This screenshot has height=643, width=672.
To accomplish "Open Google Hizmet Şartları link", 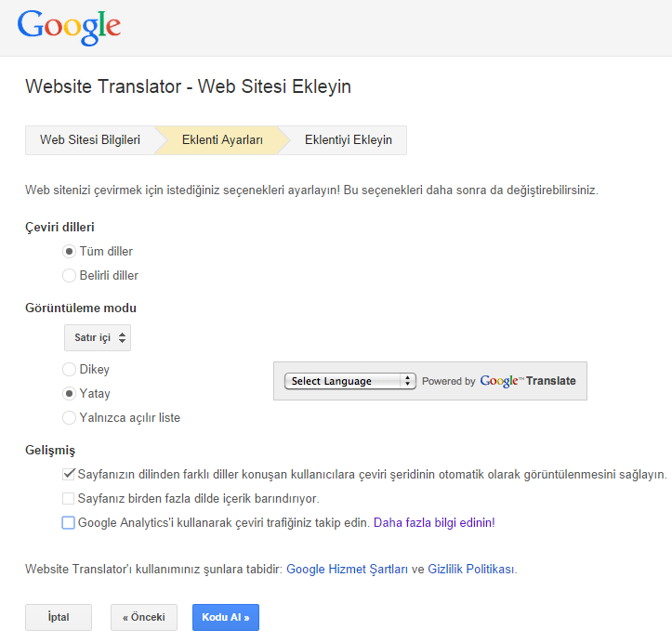I will (x=347, y=570).
